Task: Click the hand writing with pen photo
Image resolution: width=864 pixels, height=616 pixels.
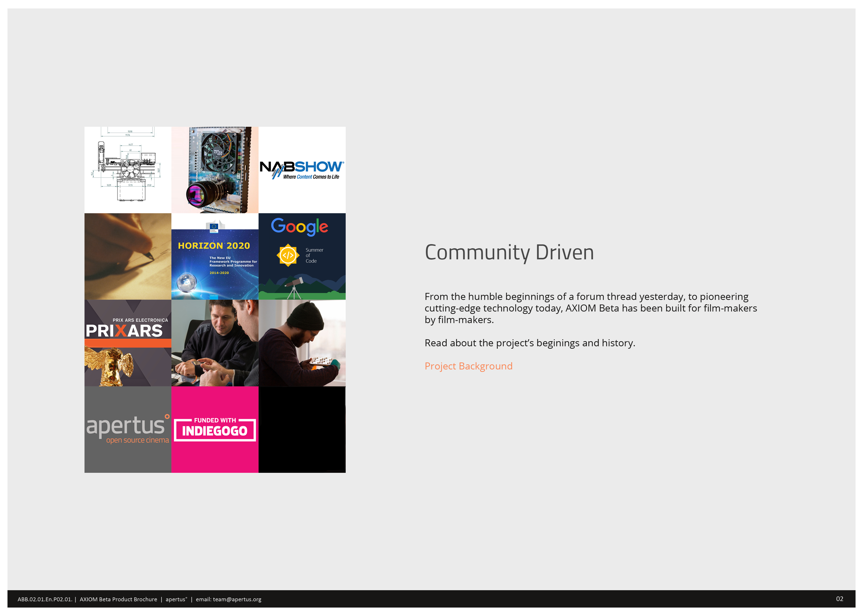Action: (128, 256)
